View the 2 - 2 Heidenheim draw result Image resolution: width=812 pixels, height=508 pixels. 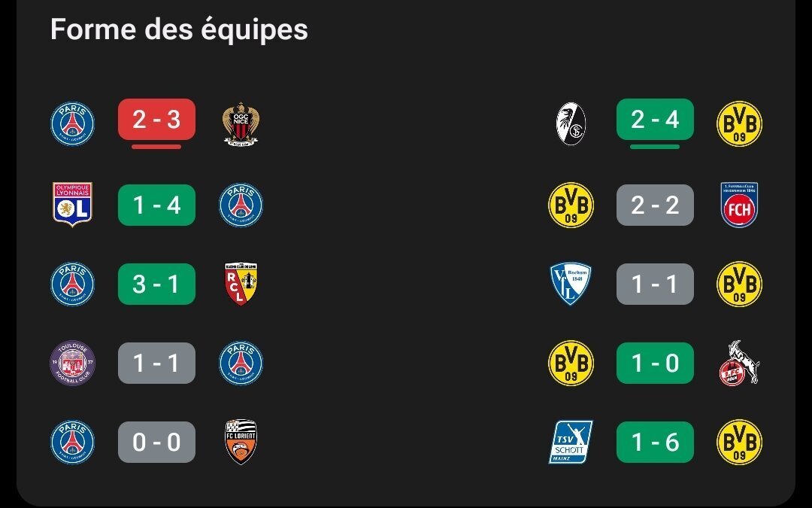(x=655, y=205)
